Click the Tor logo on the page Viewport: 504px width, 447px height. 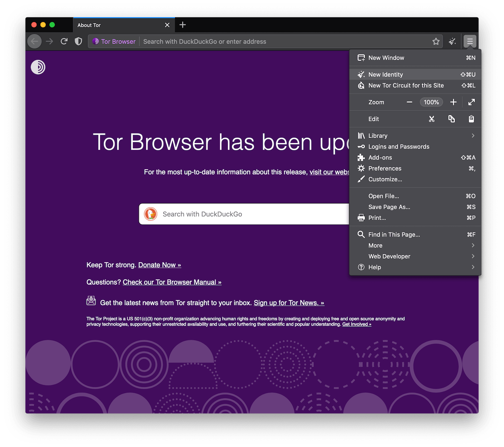(x=38, y=67)
